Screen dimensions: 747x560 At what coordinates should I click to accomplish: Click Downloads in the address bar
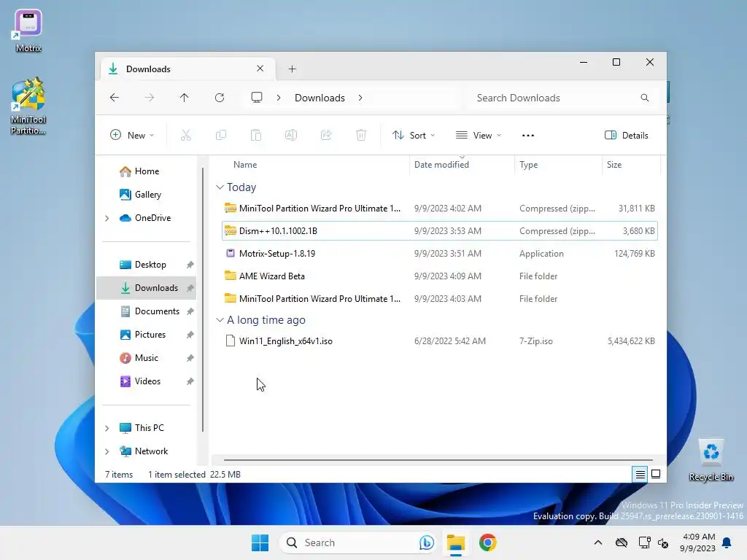[x=320, y=98]
